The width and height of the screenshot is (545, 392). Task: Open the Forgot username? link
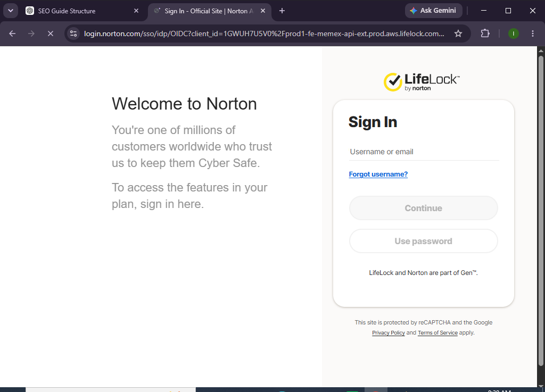click(x=378, y=174)
